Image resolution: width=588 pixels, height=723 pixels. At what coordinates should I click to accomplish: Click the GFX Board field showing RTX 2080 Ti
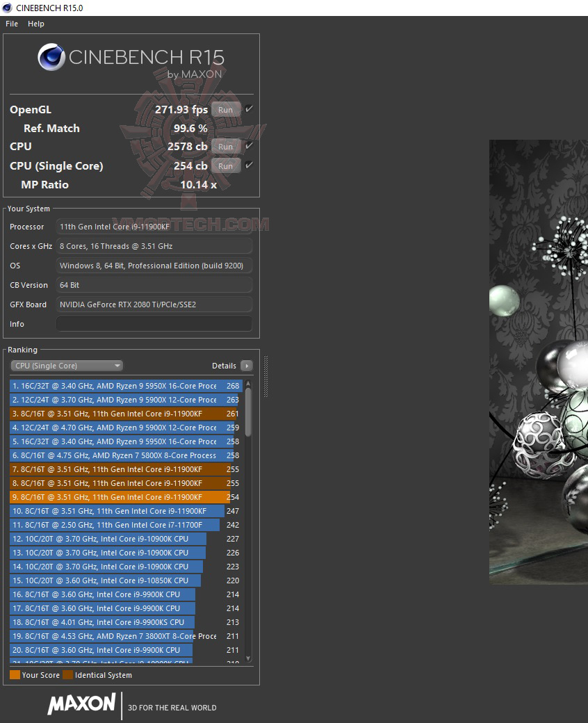(154, 304)
